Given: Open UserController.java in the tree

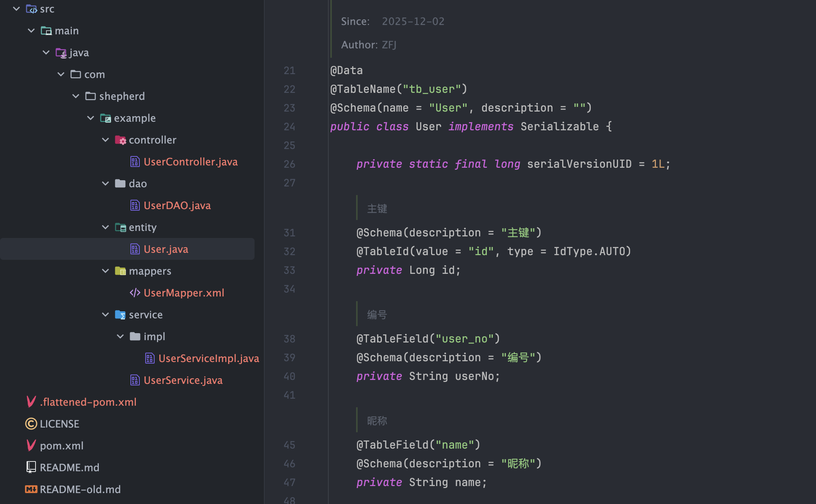Looking at the screenshot, I should coord(191,162).
